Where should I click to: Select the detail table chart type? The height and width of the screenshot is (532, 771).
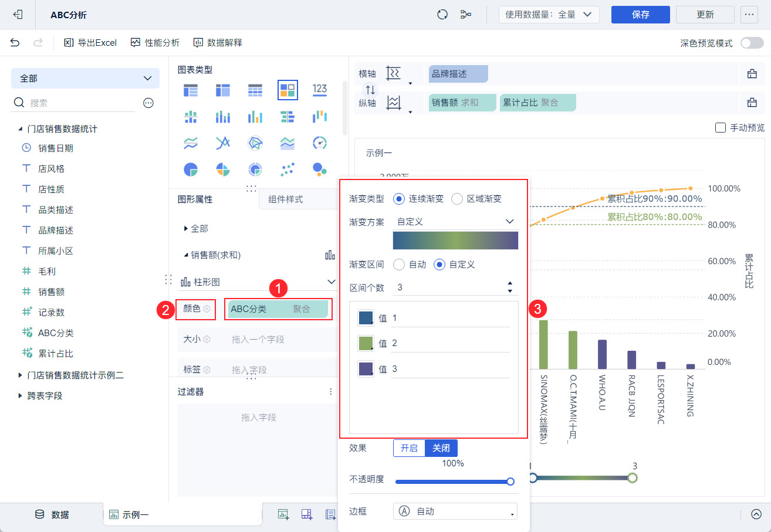point(255,90)
